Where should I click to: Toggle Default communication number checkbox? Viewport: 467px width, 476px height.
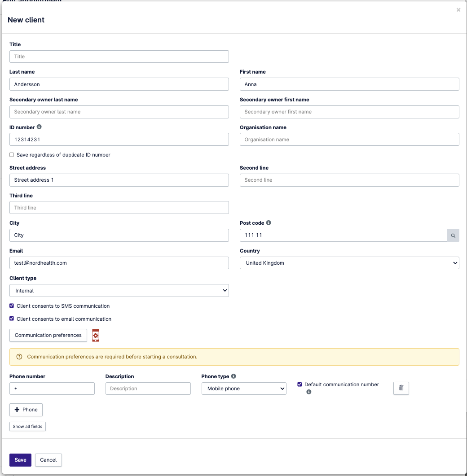pyautogui.click(x=300, y=384)
